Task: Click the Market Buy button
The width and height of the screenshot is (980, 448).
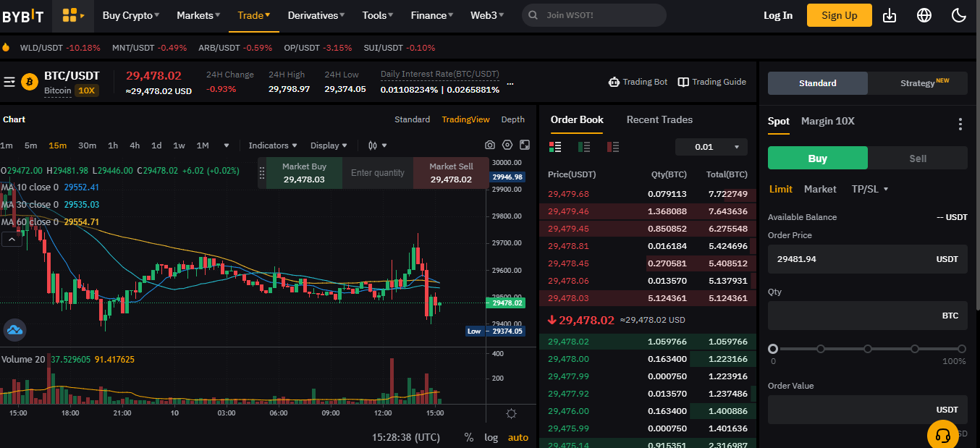Action: click(x=304, y=173)
